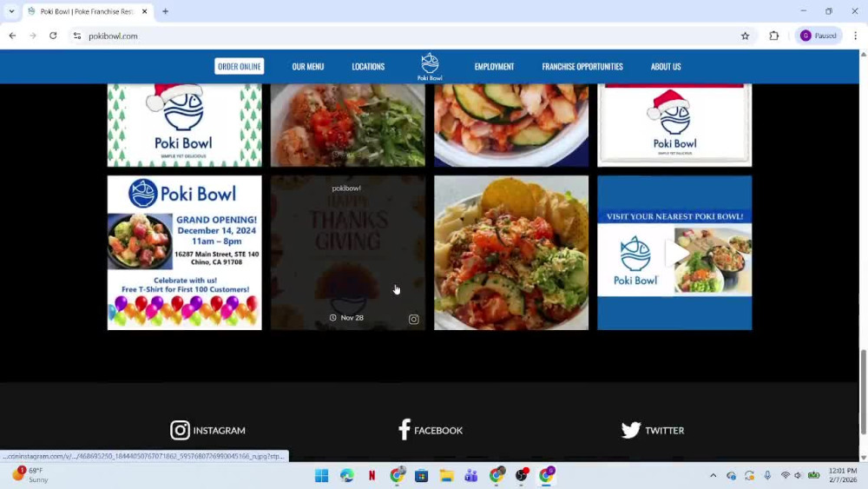This screenshot has width=868, height=489.
Task: Open the ABOUT US page
Action: [666, 67]
